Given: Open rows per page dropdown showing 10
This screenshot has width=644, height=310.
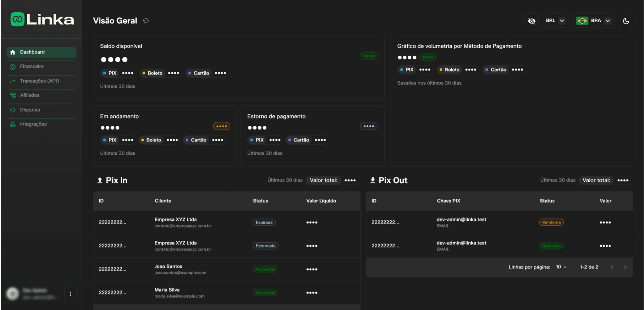Looking at the screenshot, I should click(561, 267).
